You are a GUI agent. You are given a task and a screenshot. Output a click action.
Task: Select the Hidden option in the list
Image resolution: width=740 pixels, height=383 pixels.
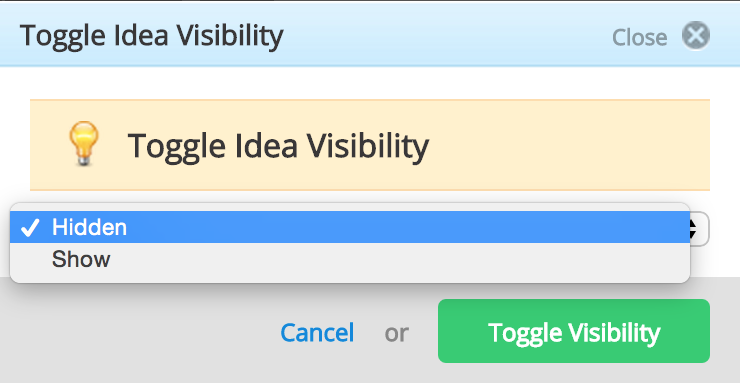pos(350,227)
